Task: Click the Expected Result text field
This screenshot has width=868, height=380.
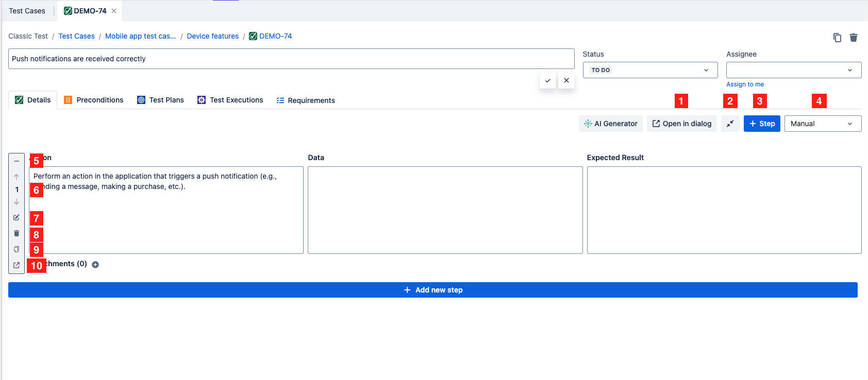Action: click(724, 210)
